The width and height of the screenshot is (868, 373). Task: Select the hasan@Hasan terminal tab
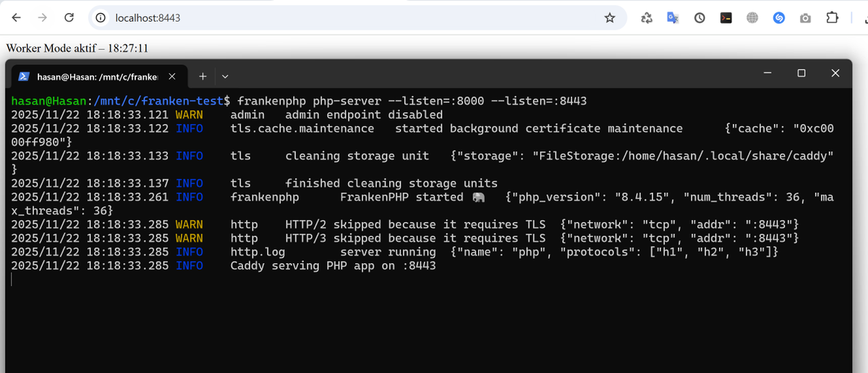pos(98,76)
